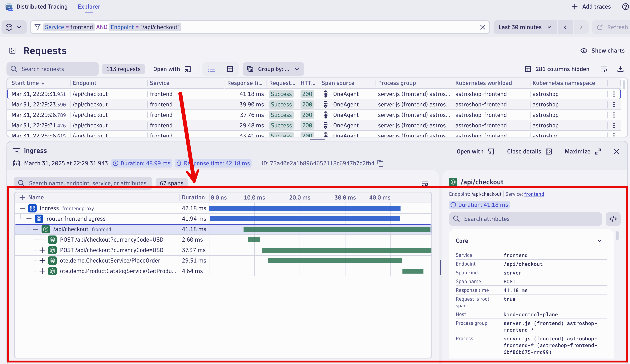
Task: Focus the Search requests field
Action: coord(53,69)
